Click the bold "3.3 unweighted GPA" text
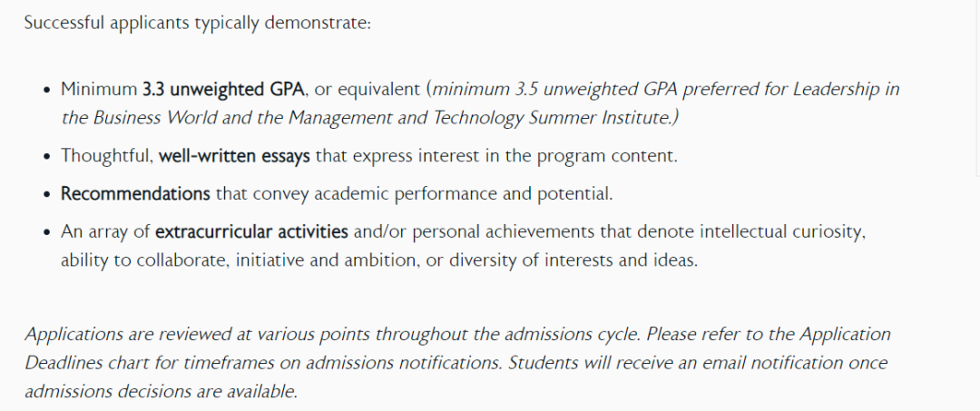 [x=224, y=90]
